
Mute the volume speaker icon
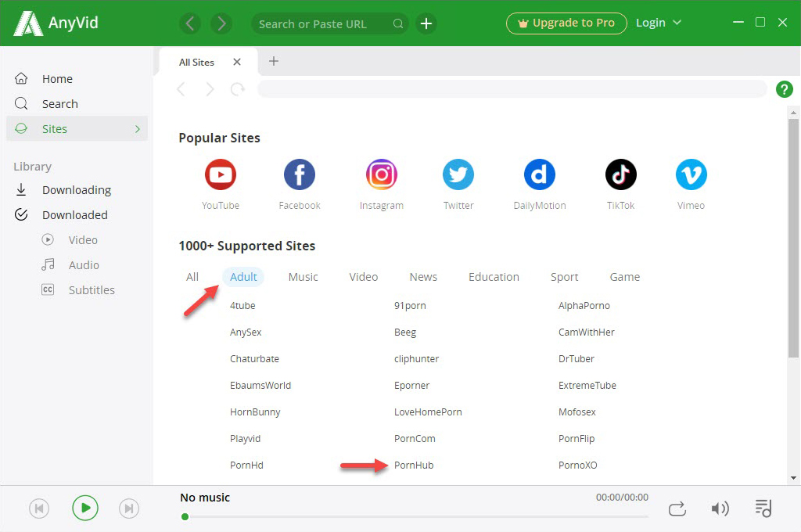click(x=720, y=509)
